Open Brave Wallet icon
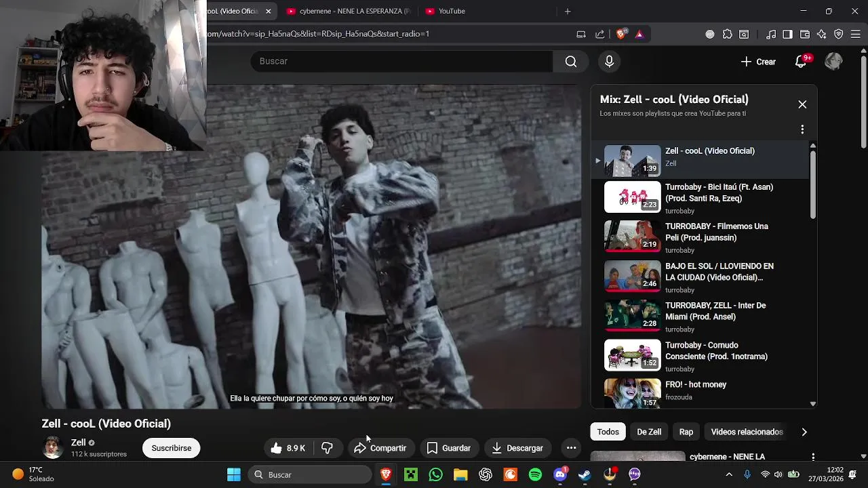The height and width of the screenshot is (488, 868). click(805, 34)
